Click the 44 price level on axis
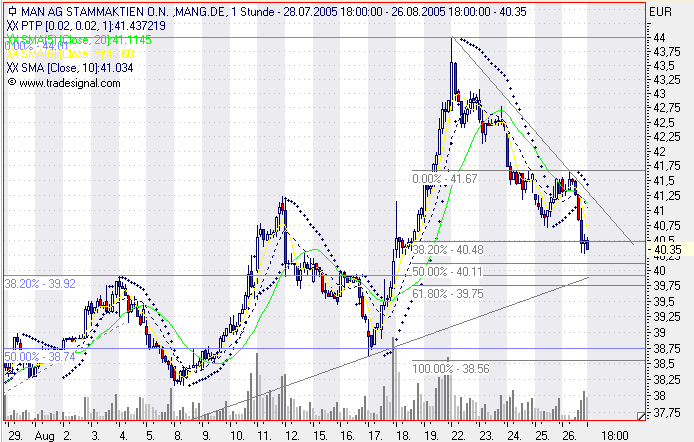694x442 pixels. click(659, 38)
